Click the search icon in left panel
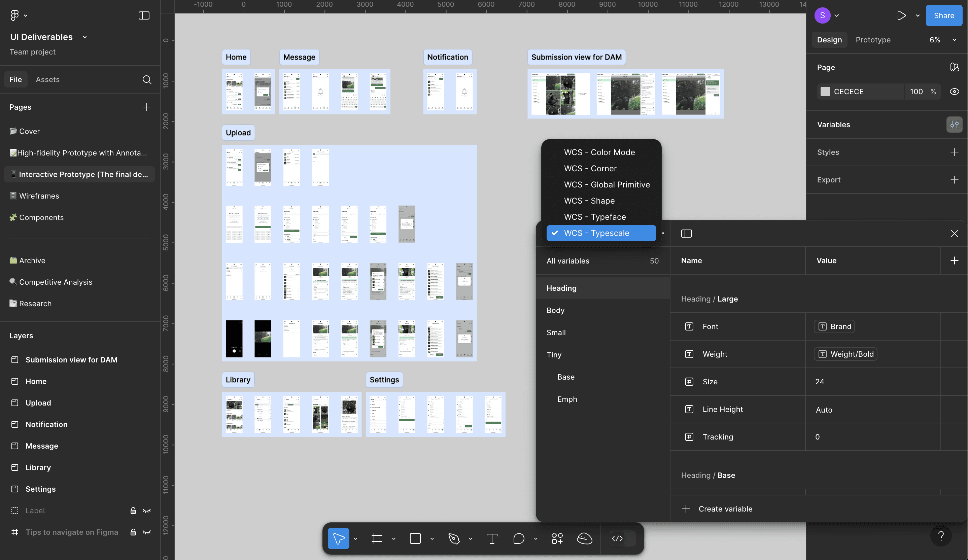The image size is (968, 560). tap(147, 79)
